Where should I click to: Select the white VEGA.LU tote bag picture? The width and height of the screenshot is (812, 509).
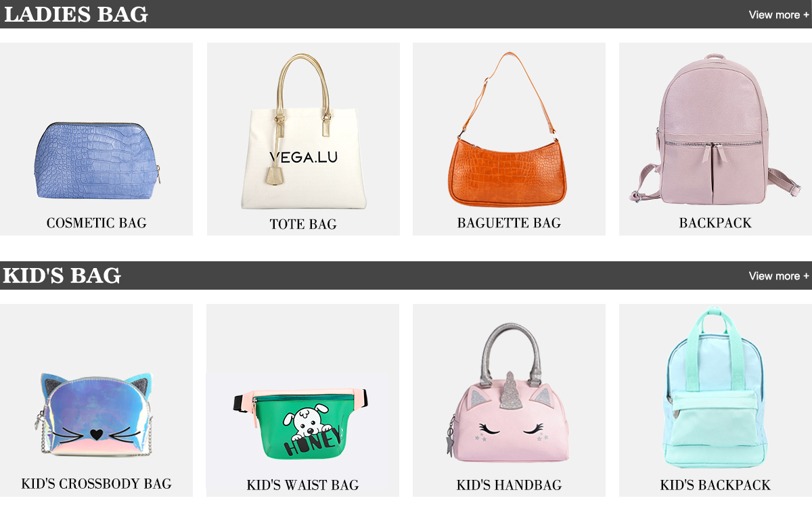click(x=303, y=131)
